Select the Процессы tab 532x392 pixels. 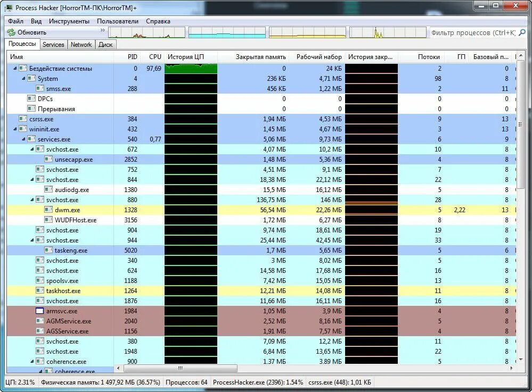22,44
